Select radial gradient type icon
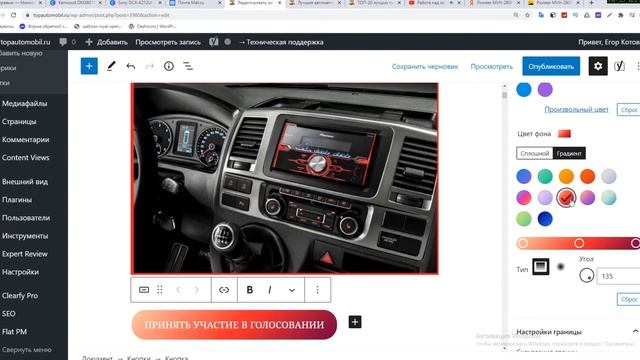 (x=561, y=267)
